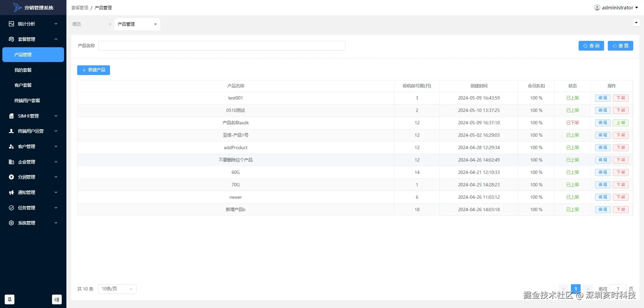Click the distribution system logo icon
This screenshot has height=308, width=644.
(17, 7)
